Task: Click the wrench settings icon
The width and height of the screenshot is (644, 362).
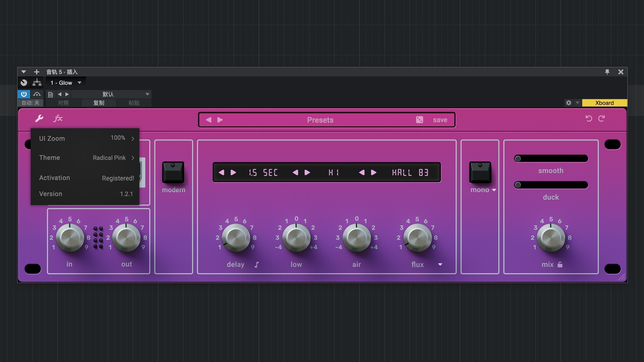Action: pyautogui.click(x=39, y=118)
